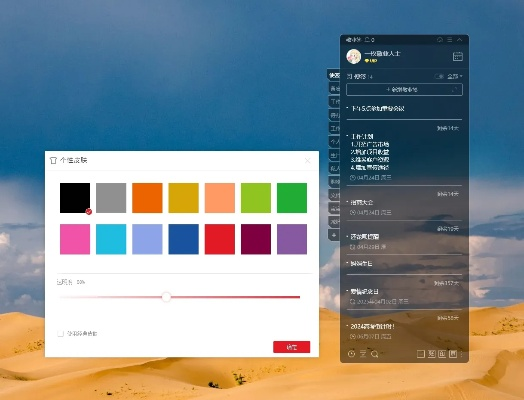
Task: Select the highlighted top side tab
Action: (x=334, y=76)
